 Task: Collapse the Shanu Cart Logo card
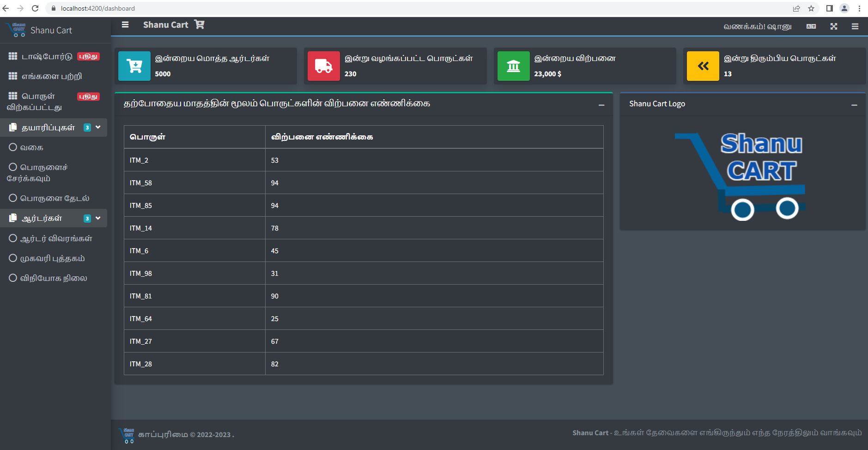[x=854, y=105]
